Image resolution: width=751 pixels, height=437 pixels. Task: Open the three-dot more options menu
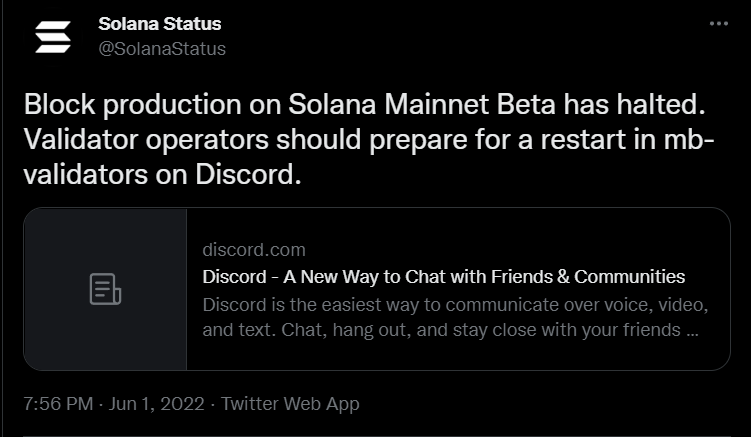pyautogui.click(x=718, y=24)
